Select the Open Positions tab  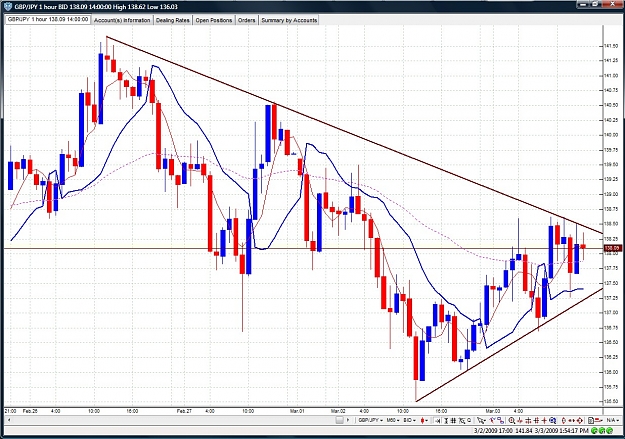pos(214,20)
